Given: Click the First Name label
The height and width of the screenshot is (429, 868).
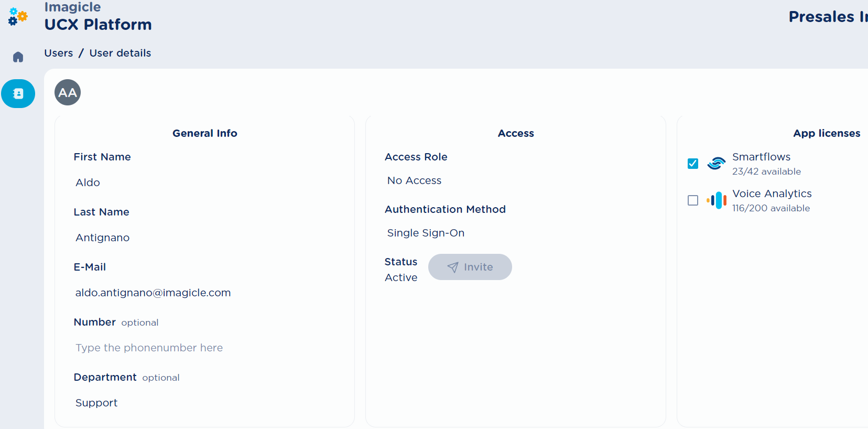Looking at the screenshot, I should pos(102,157).
